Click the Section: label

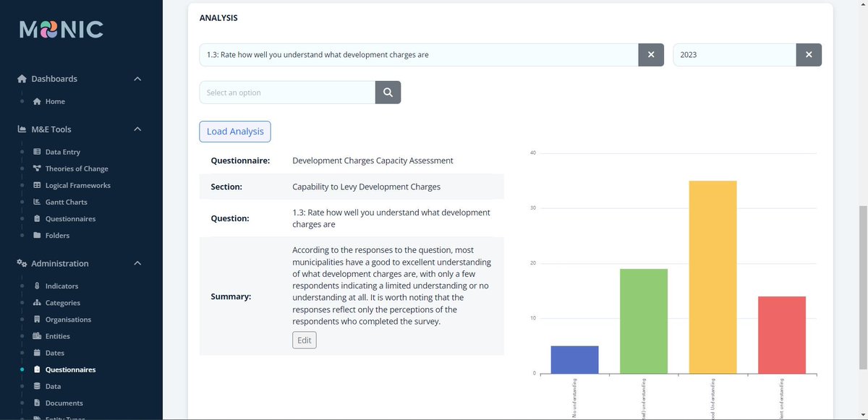click(x=226, y=187)
